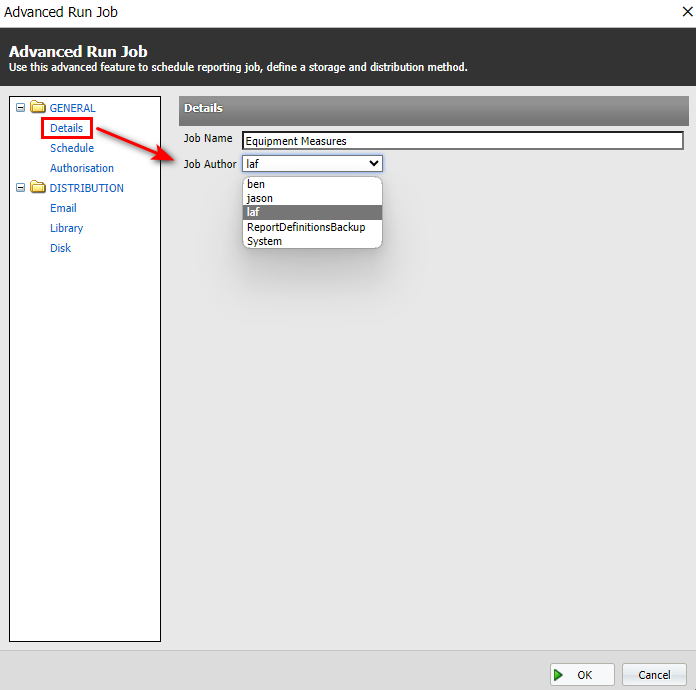Viewport: 696px width, 690px height.
Task: Open the Job Author dropdown
Action: click(312, 163)
